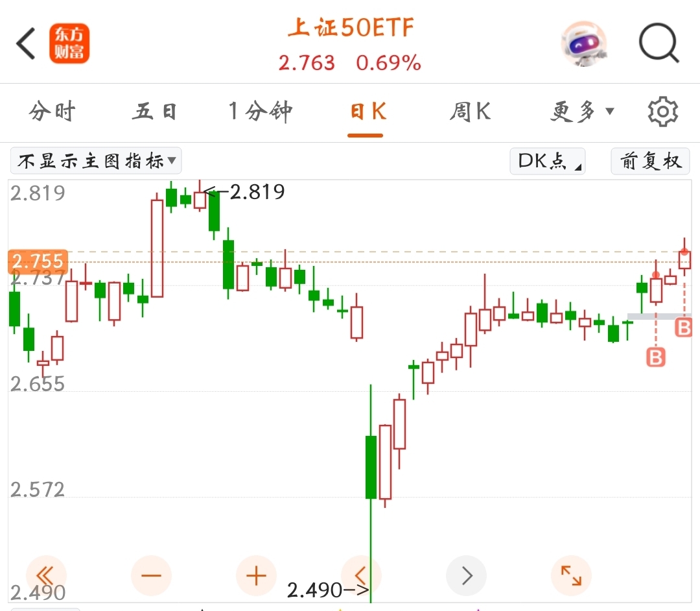Tap the low point label 2.490 arrow

click(328, 590)
